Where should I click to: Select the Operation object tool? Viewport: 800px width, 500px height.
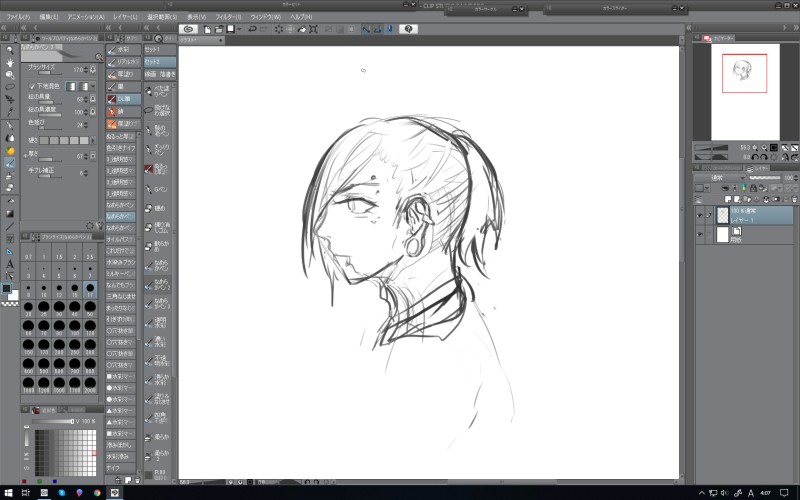(x=10, y=74)
